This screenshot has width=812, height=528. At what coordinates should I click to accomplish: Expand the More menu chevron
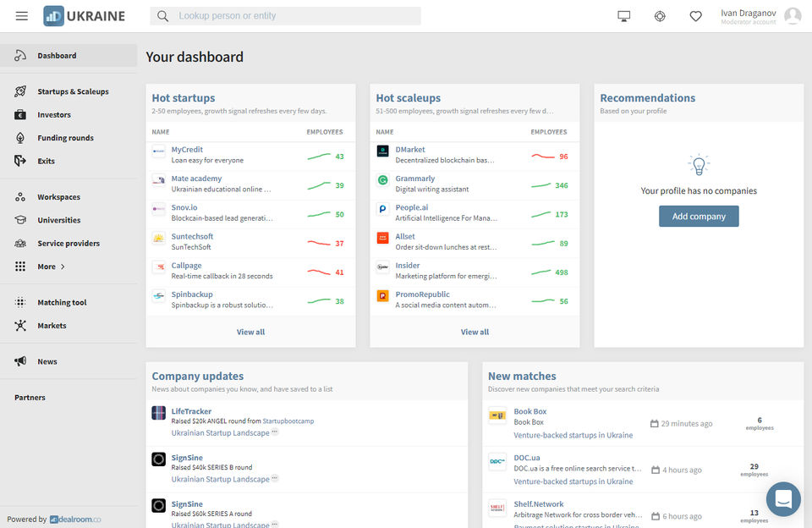point(63,267)
